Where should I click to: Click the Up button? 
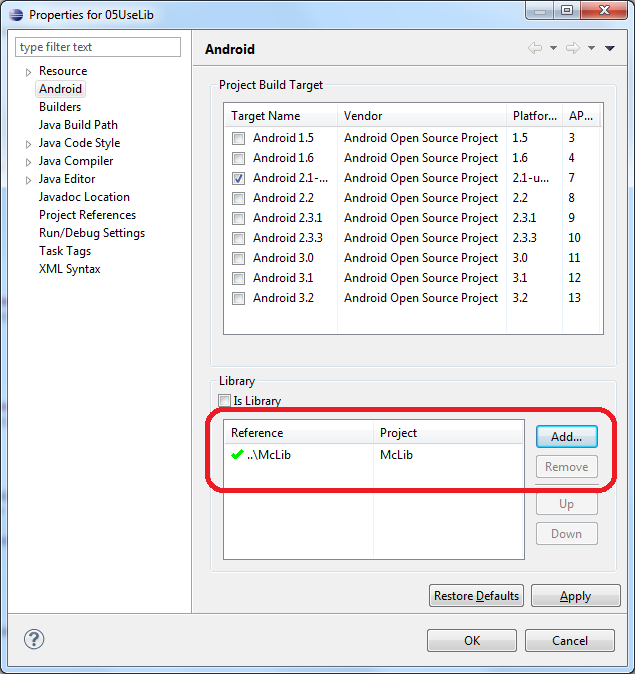point(567,504)
